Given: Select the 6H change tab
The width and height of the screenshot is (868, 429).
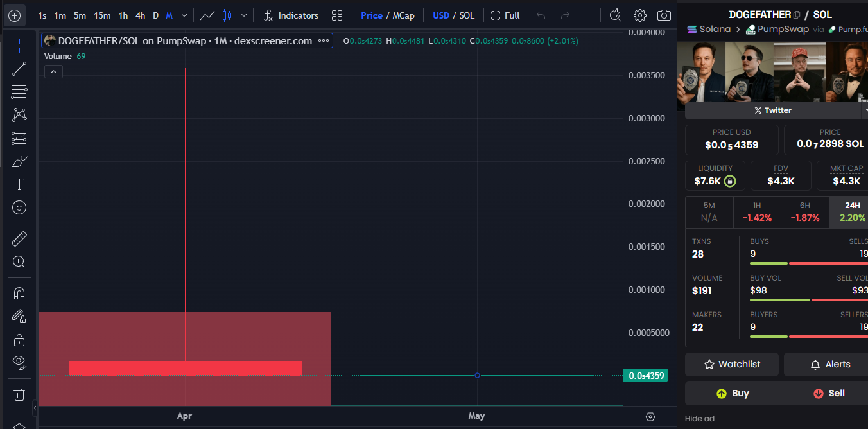Looking at the screenshot, I should pyautogui.click(x=805, y=212).
